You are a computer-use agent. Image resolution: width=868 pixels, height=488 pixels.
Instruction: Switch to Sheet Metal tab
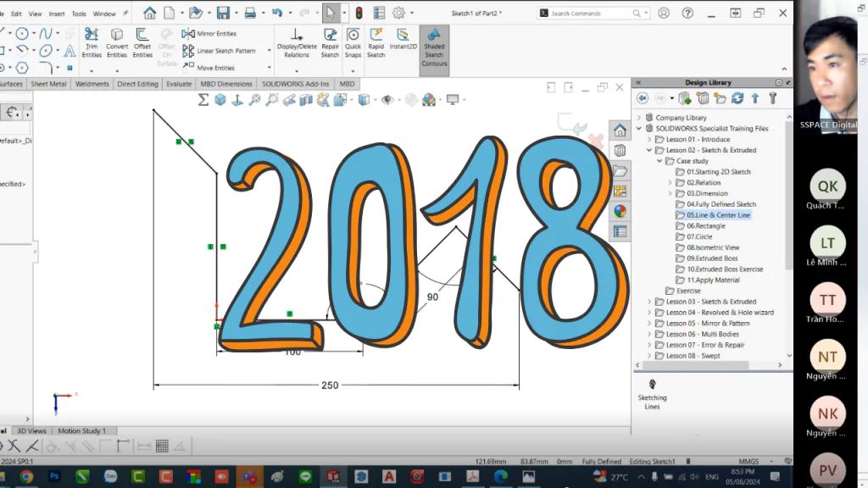48,84
